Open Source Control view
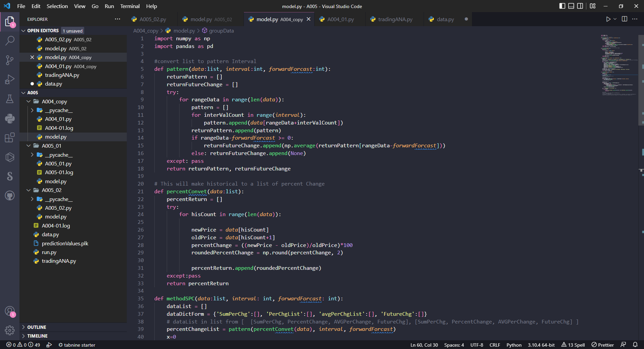This screenshot has height=349, width=644. [10, 60]
